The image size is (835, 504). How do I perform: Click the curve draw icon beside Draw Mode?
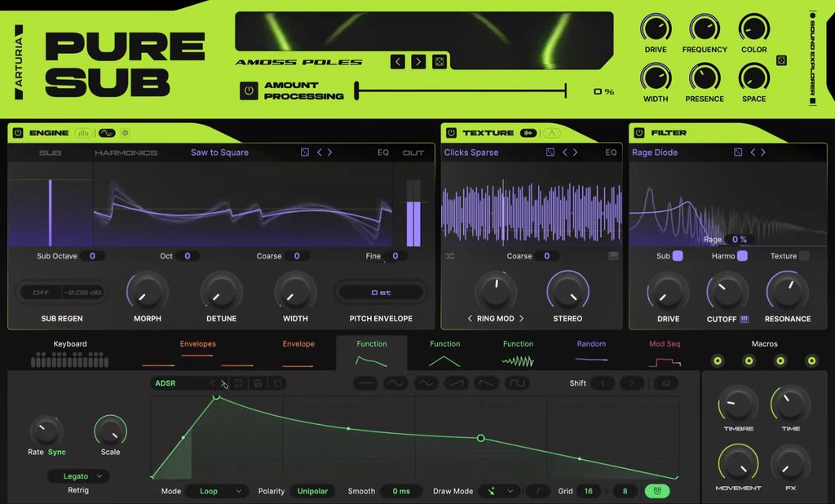click(x=538, y=491)
